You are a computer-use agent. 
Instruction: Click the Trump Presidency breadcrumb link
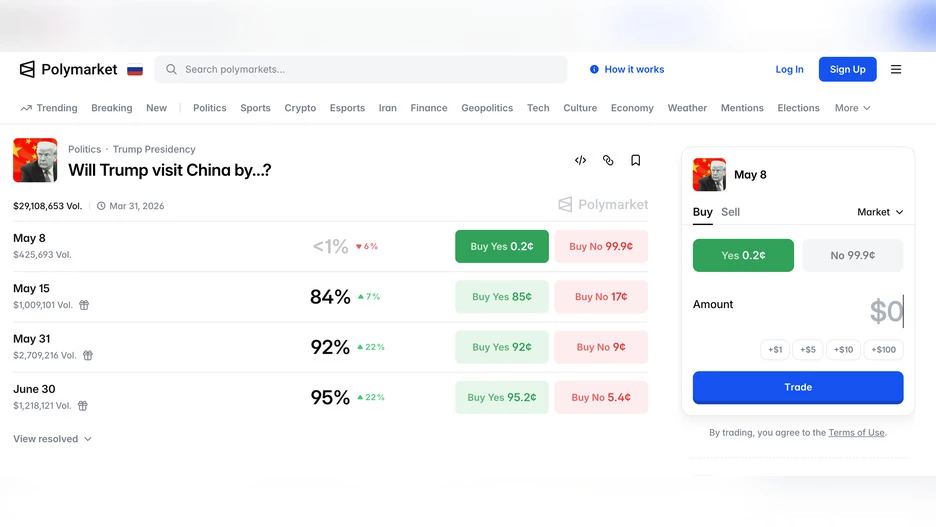pyautogui.click(x=154, y=149)
